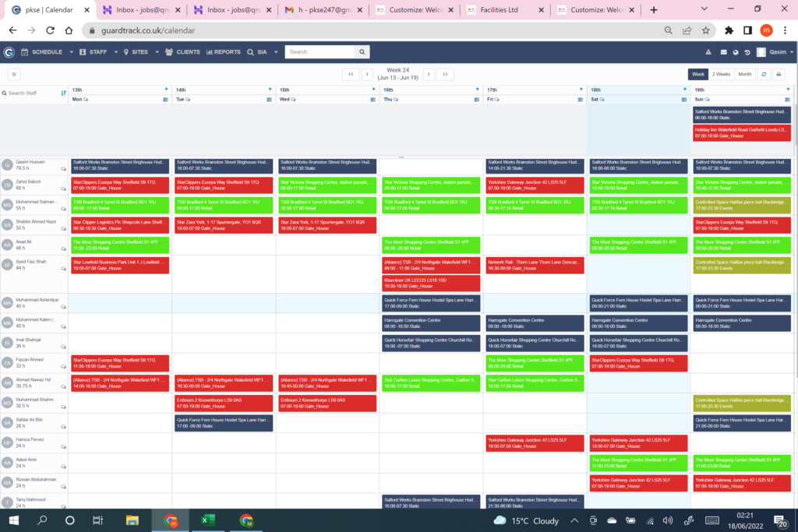Go to previous week arrow
This screenshot has width=798, height=532.
click(x=367, y=74)
